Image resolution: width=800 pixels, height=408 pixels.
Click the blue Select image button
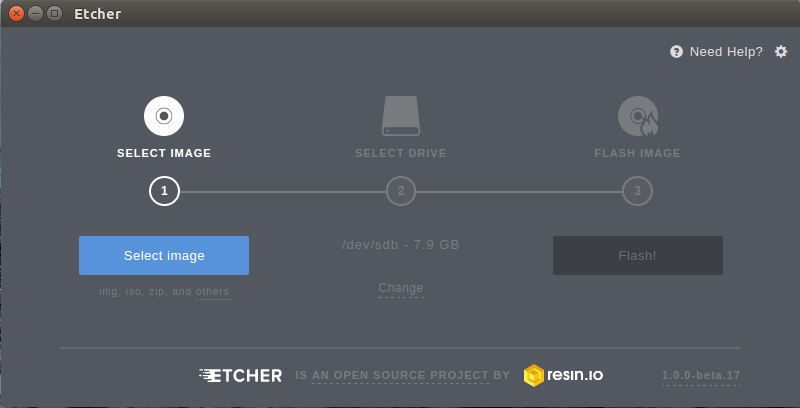[164, 256]
